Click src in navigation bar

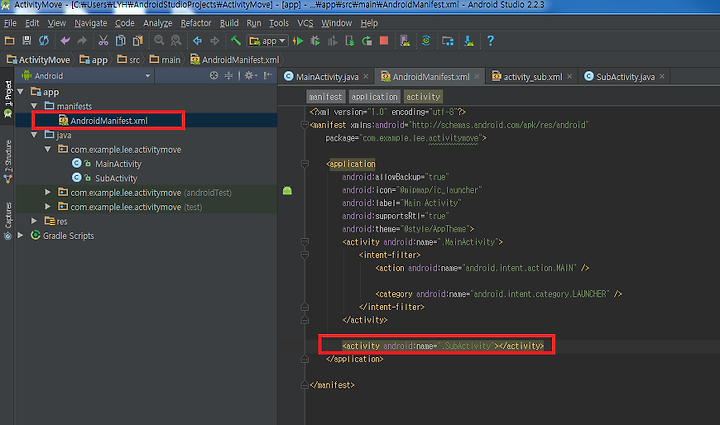[x=129, y=60]
